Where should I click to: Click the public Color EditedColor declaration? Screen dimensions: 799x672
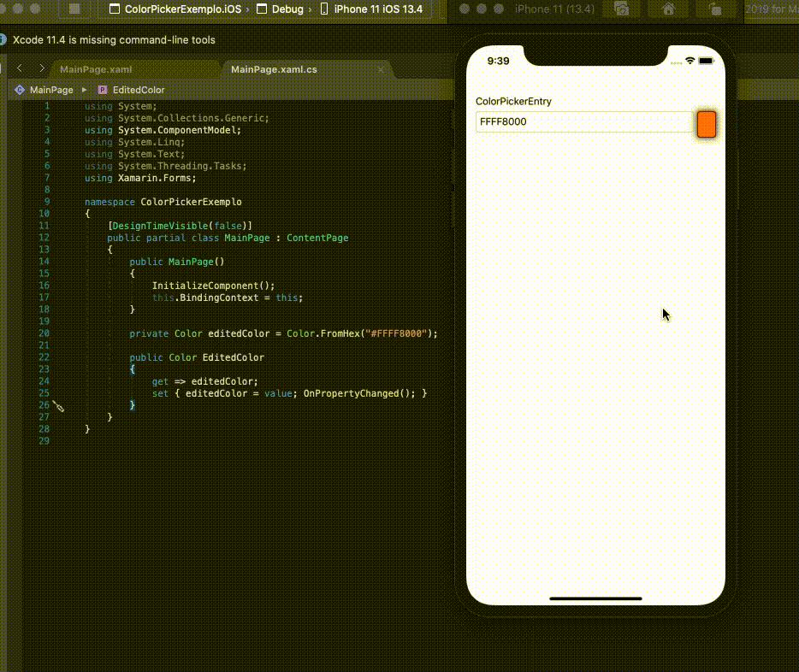coord(197,357)
